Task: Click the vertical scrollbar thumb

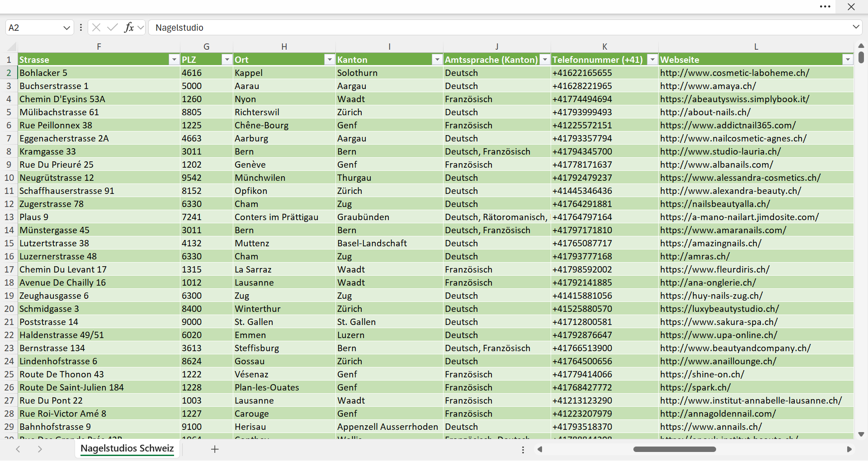Action: [861, 57]
